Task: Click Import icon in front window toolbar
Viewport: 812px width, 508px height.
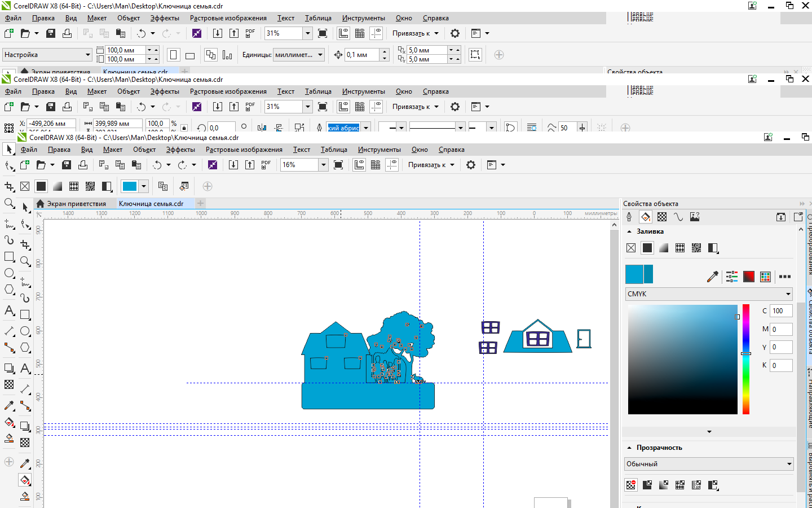Action: [233, 165]
